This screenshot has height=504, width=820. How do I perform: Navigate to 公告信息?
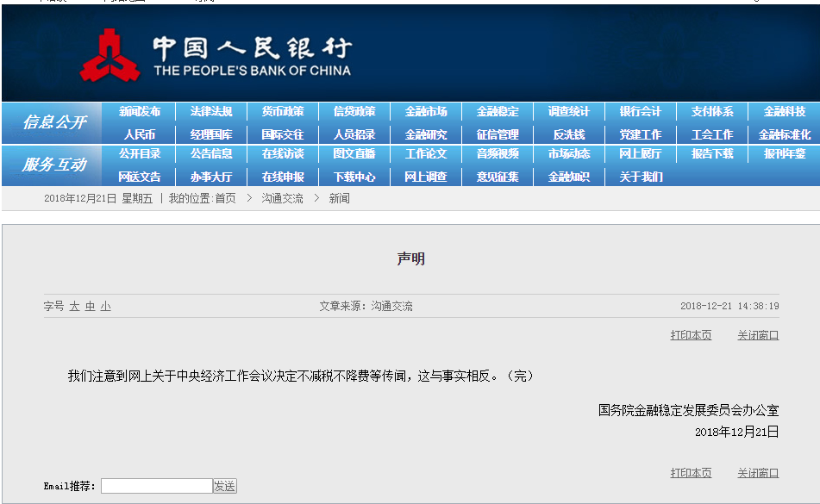[211, 154]
